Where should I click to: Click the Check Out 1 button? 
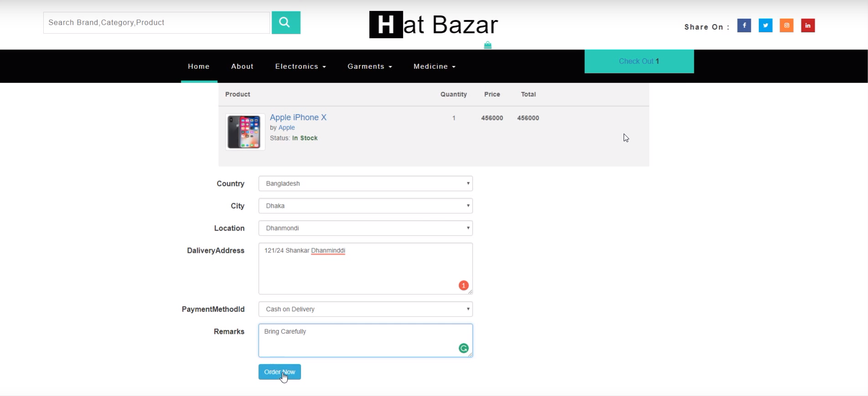[639, 62]
